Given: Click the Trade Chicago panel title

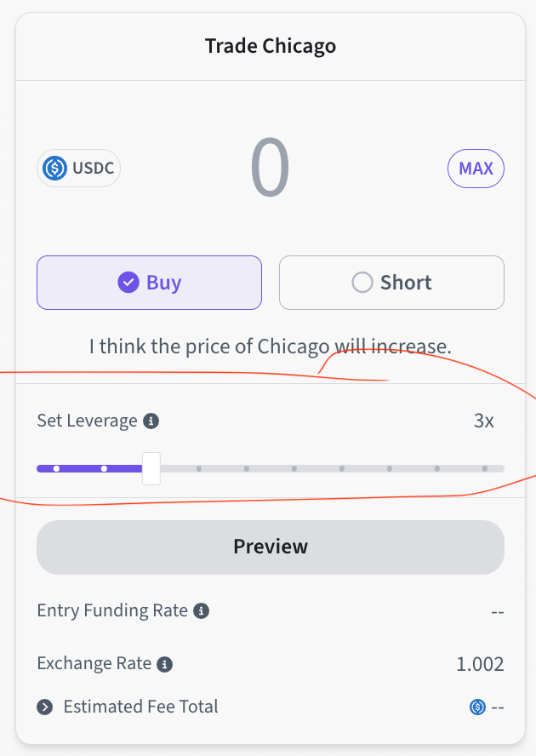Looking at the screenshot, I should pos(271,46).
